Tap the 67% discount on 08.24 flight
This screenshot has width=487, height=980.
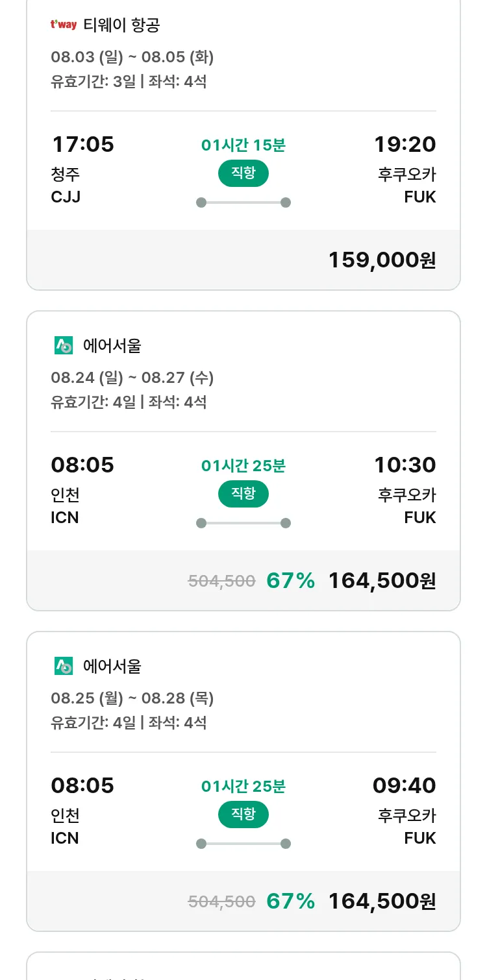coord(290,580)
